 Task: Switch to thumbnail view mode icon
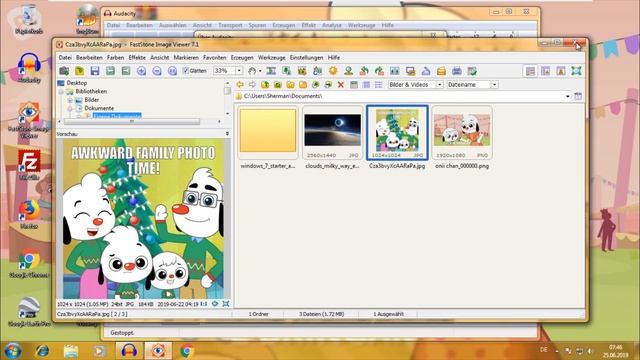click(x=354, y=84)
